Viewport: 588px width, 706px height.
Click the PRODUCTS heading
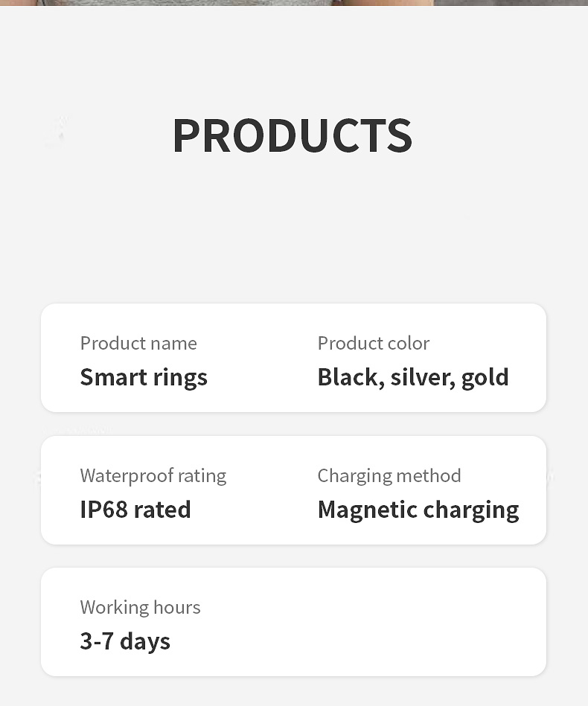[293, 135]
